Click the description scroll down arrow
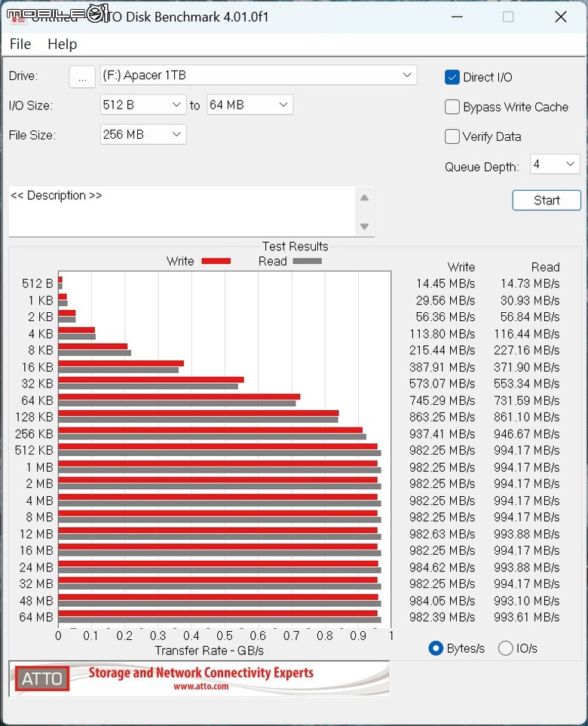The height and width of the screenshot is (726, 588). (x=364, y=226)
